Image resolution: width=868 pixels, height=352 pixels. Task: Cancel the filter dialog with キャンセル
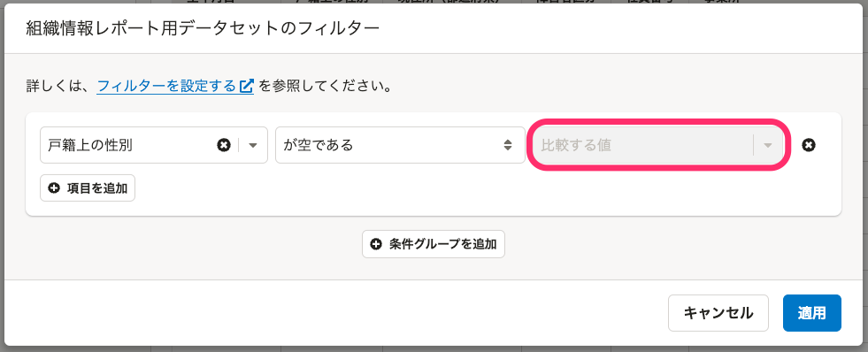718,313
